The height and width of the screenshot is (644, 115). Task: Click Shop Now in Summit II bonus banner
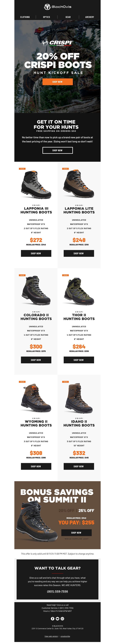tap(76, 533)
